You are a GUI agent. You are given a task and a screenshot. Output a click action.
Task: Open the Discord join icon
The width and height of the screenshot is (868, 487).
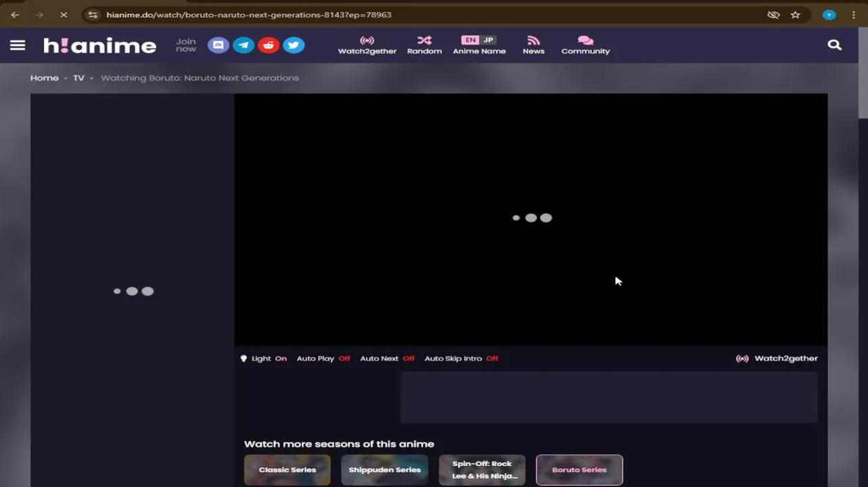pos(218,45)
